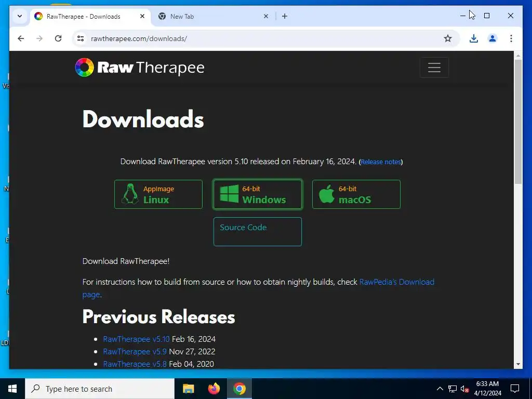
Task: Click the scrollbar up arrow
Action: [518, 55]
